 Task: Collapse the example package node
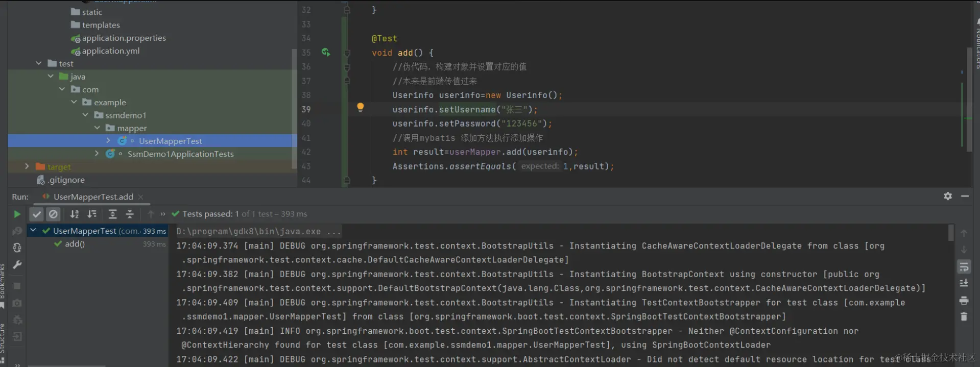point(74,102)
